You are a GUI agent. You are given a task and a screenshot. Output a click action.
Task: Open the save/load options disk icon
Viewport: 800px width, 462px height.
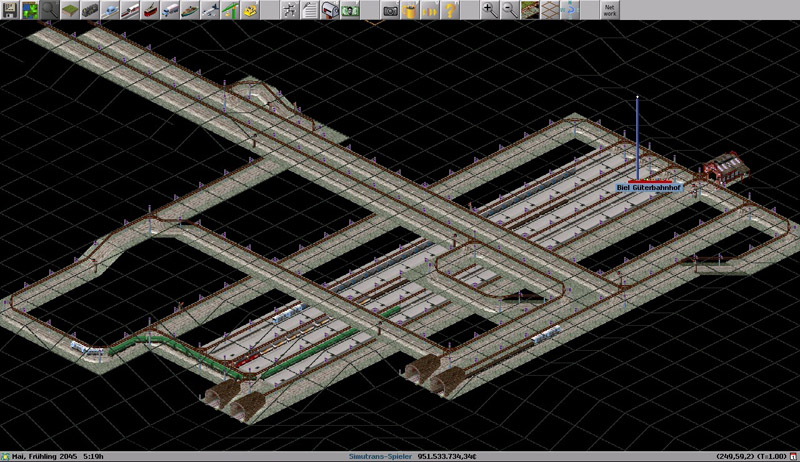[x=10, y=10]
